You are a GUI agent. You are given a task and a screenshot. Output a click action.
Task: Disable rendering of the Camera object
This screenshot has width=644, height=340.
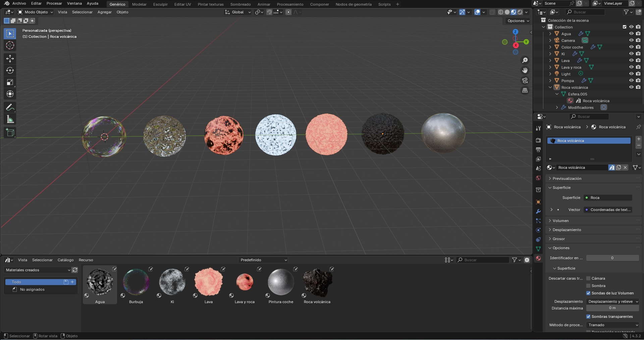(638, 40)
